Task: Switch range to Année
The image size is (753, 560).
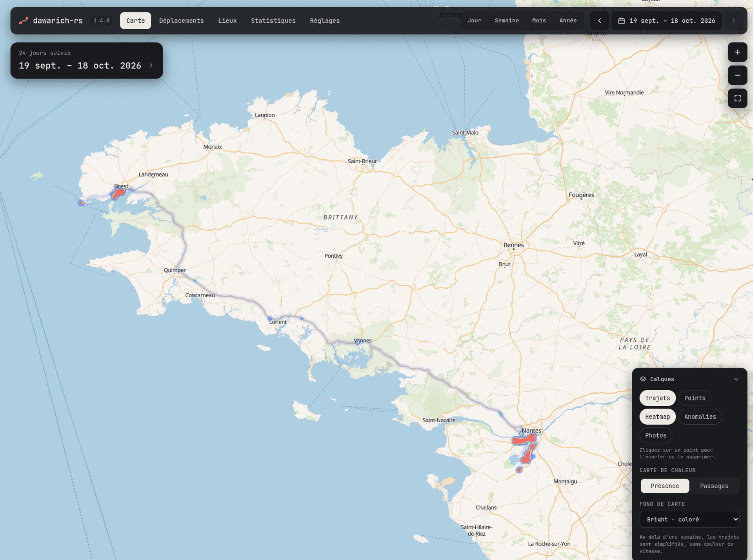Action: 567,20
